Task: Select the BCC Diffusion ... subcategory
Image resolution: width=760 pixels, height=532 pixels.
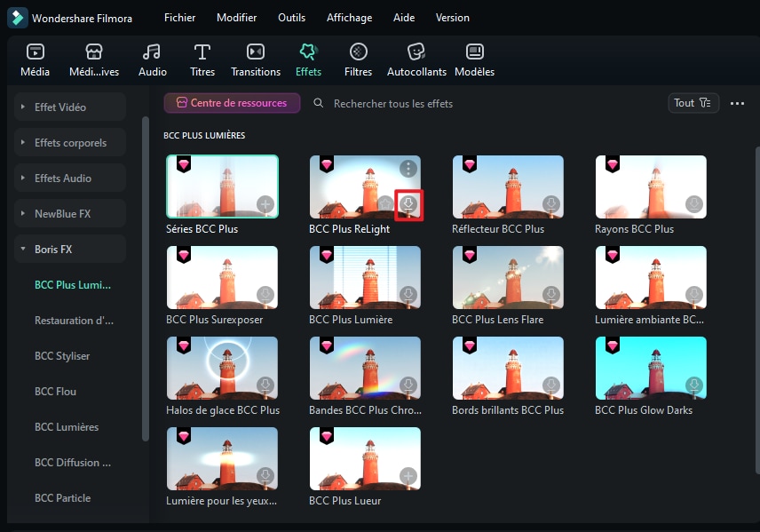Action: click(73, 462)
